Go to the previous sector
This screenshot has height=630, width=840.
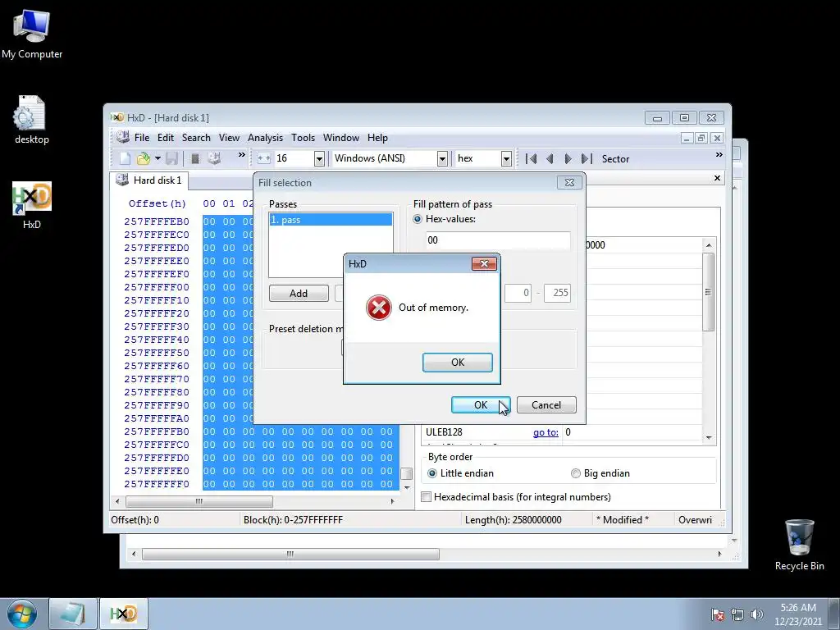click(550, 158)
